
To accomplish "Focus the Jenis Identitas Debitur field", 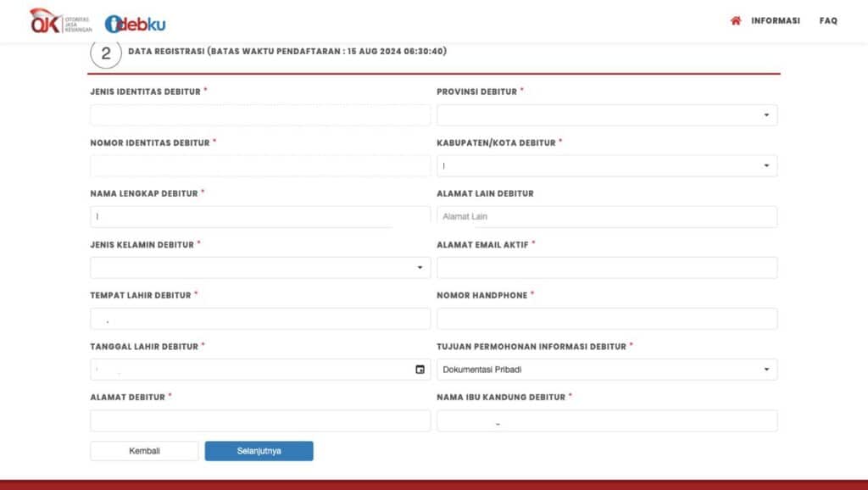I will [x=260, y=115].
